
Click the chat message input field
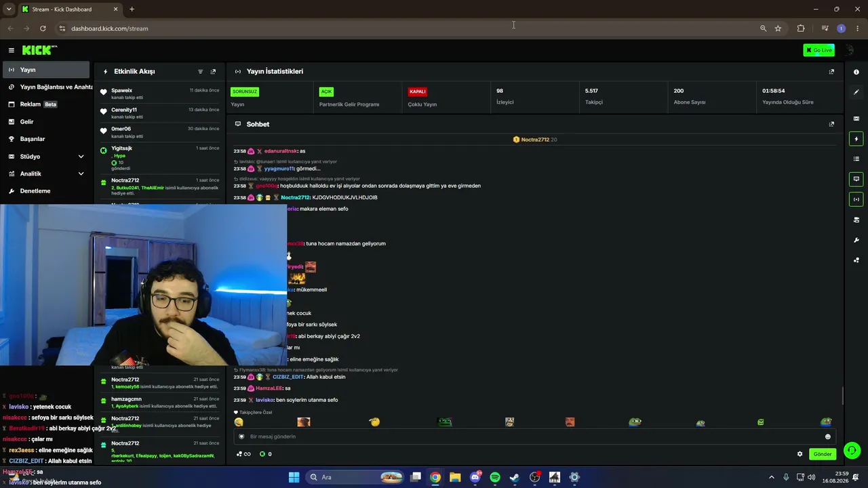[533, 436]
